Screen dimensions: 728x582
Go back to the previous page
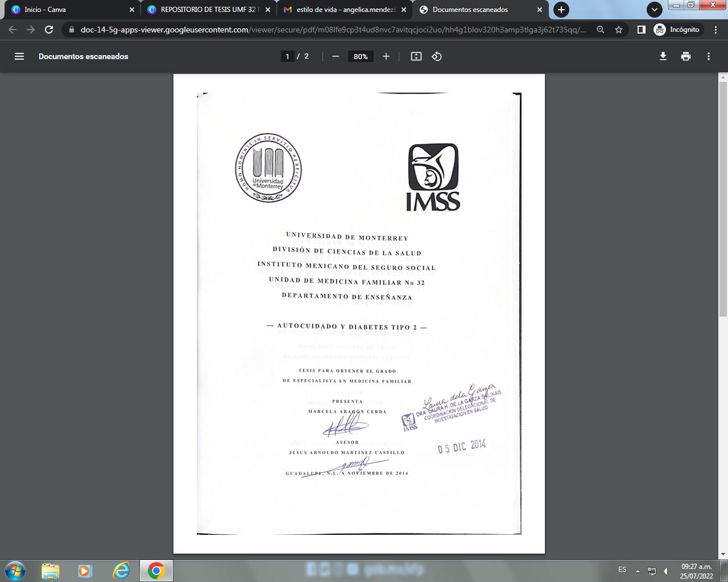[x=13, y=30]
